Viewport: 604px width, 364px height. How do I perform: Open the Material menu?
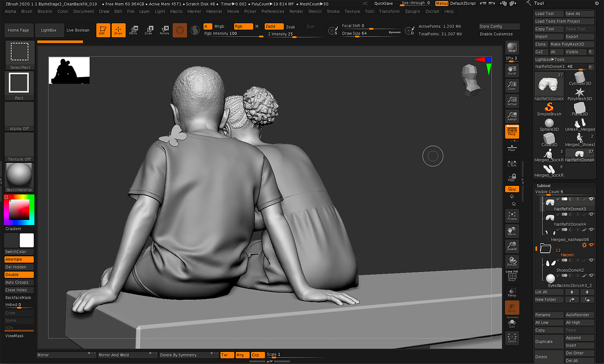click(214, 11)
